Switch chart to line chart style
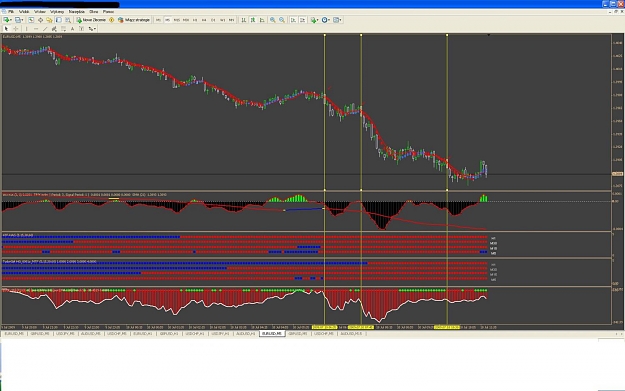 click(x=262, y=20)
